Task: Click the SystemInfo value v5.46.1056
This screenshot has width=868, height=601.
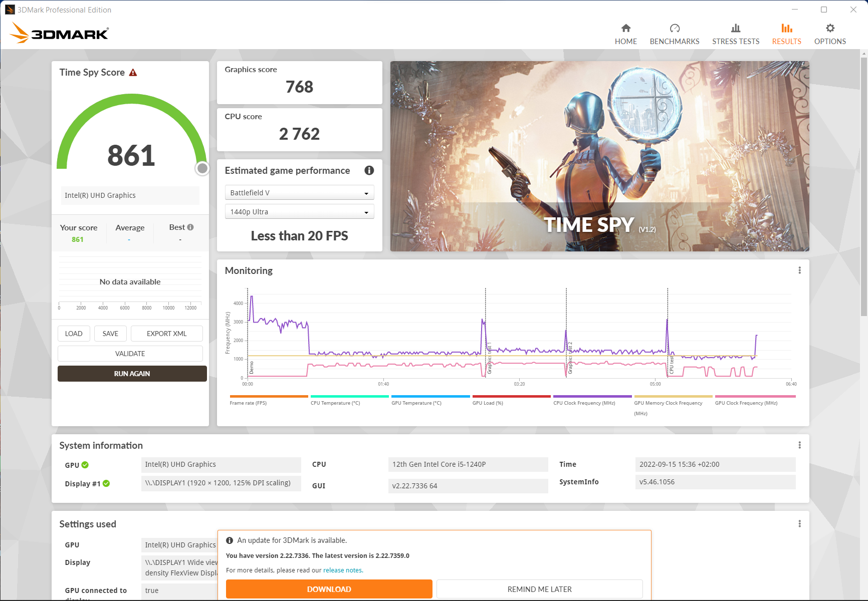Action: click(715, 482)
